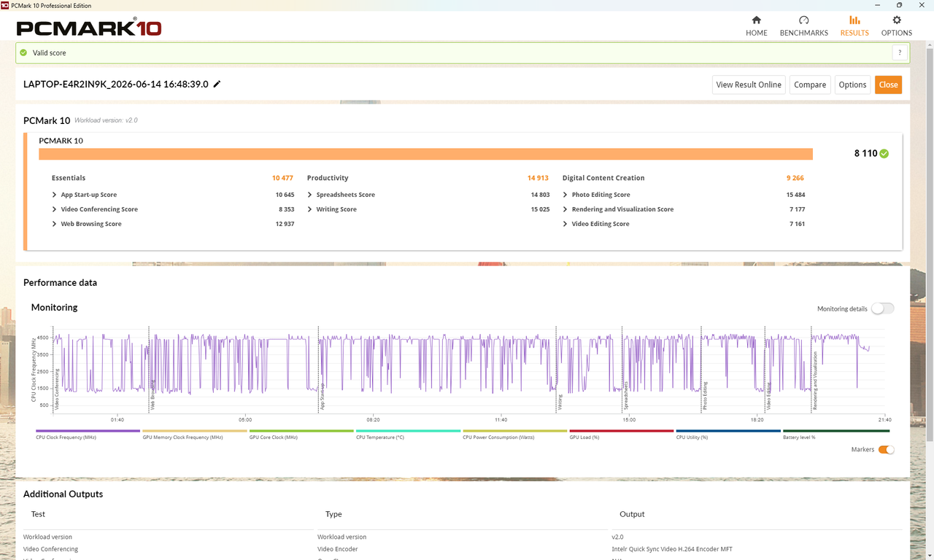Click the Intel Quick Sync Video H.264 output
The image size is (934, 560).
[672, 549]
